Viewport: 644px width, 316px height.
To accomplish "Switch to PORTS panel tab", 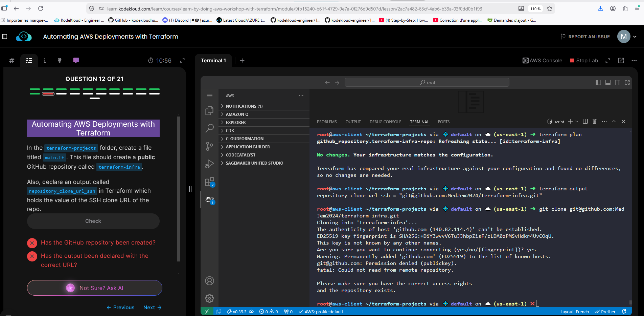I will point(443,122).
